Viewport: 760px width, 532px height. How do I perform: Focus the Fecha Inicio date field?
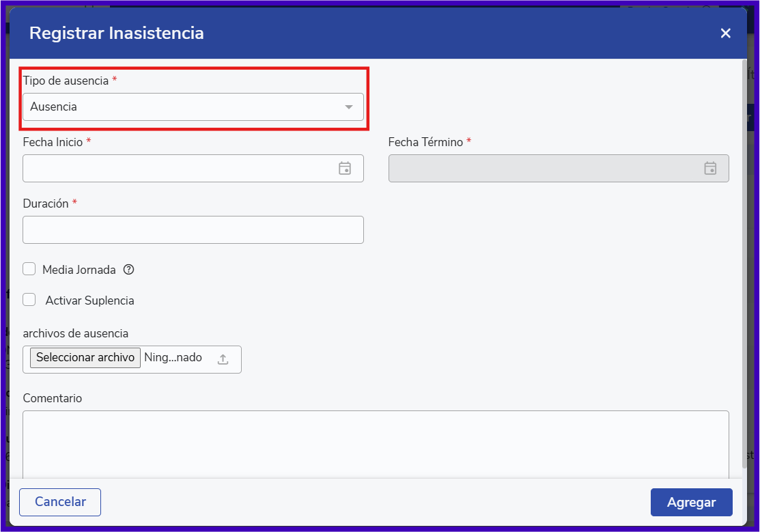click(178, 168)
